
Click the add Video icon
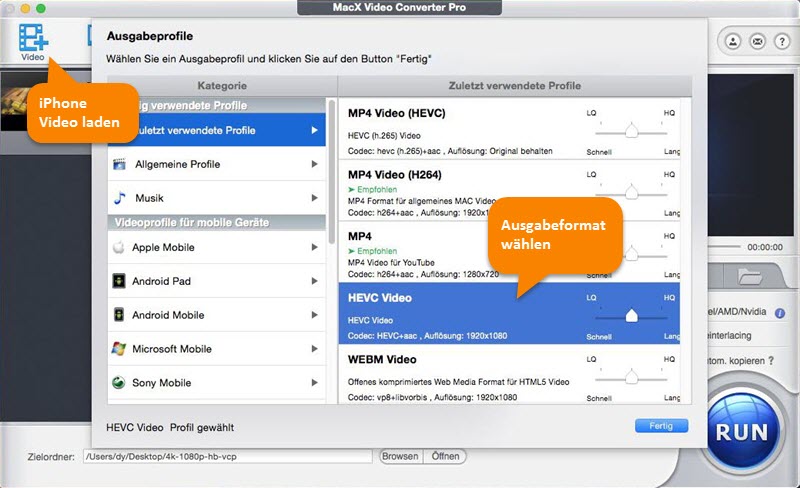pyautogui.click(x=33, y=38)
